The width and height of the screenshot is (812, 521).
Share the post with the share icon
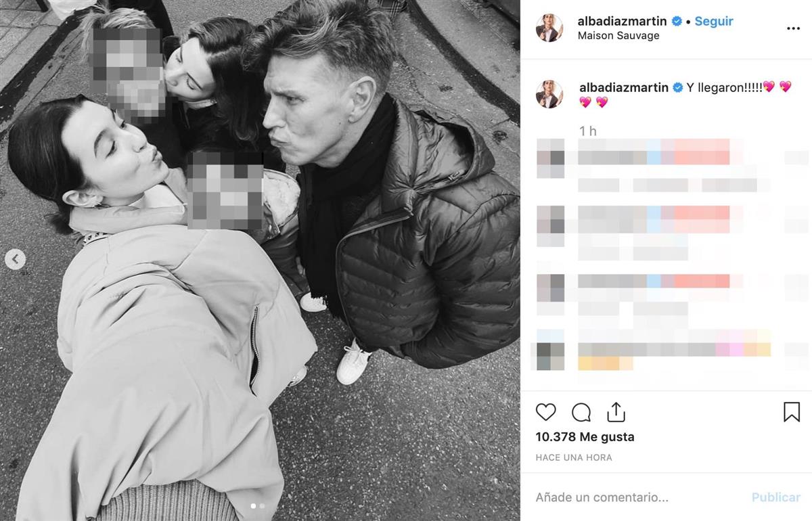(x=616, y=412)
